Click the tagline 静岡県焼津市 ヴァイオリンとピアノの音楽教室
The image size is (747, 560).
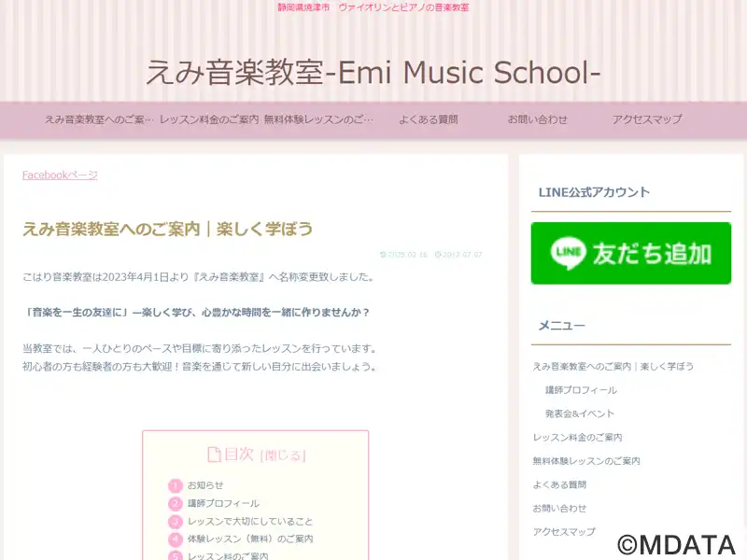point(373,7)
